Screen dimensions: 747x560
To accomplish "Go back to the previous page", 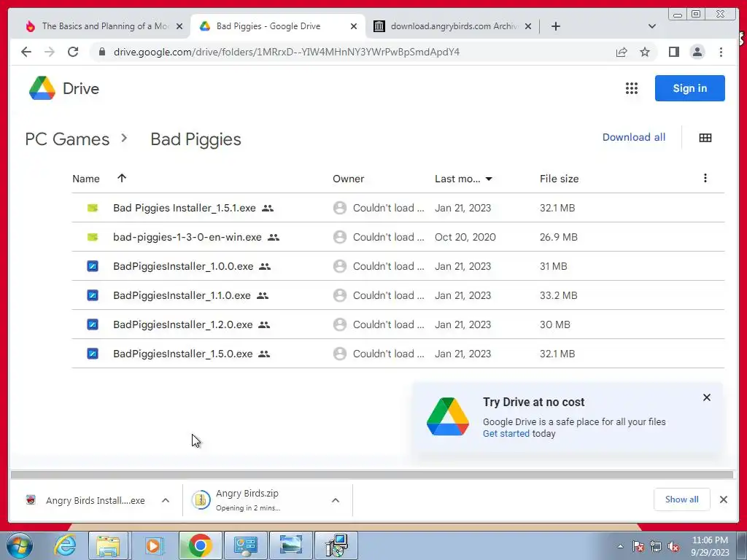I will tap(26, 52).
